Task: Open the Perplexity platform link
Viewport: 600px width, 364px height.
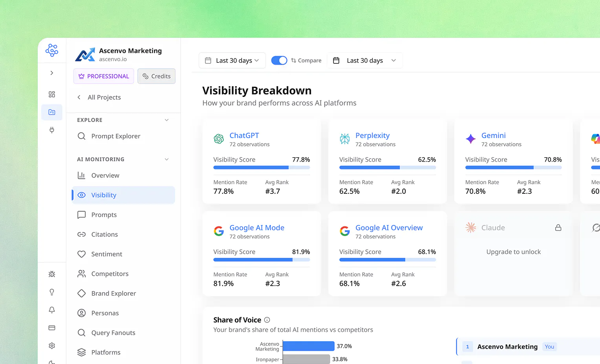Action: [373, 135]
